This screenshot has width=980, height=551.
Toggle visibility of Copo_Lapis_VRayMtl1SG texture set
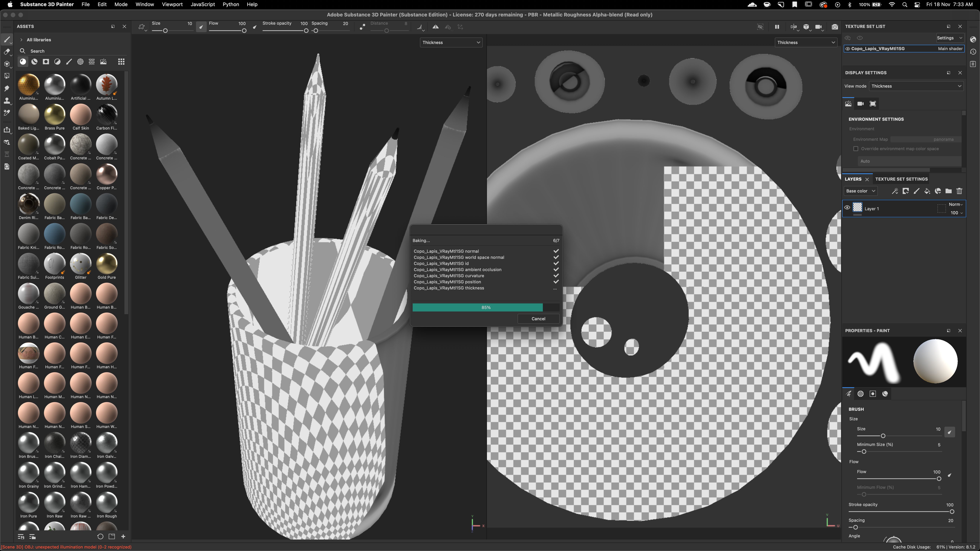pyautogui.click(x=848, y=49)
